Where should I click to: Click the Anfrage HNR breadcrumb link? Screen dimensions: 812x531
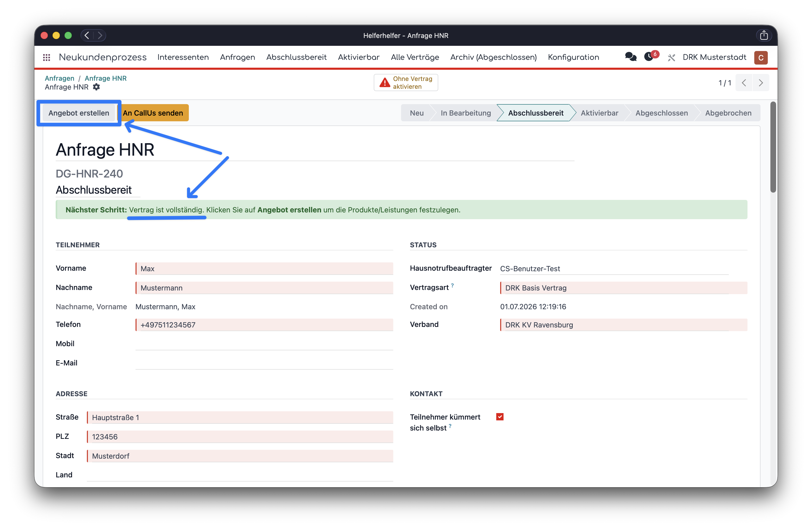(x=105, y=78)
